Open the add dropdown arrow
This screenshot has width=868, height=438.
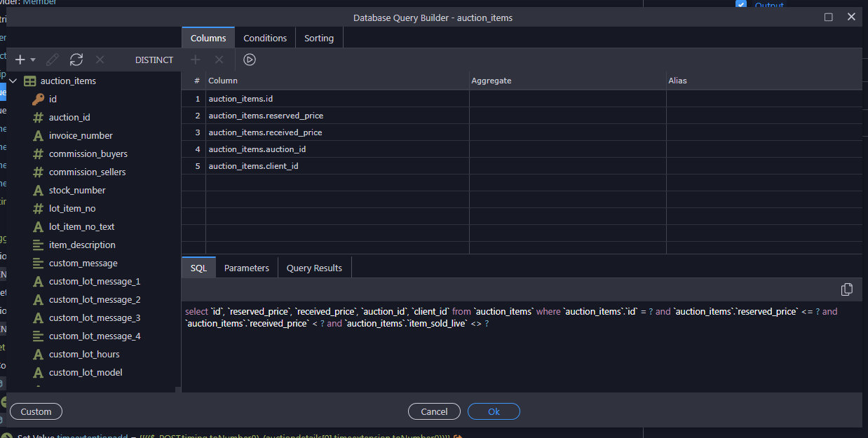[33, 60]
